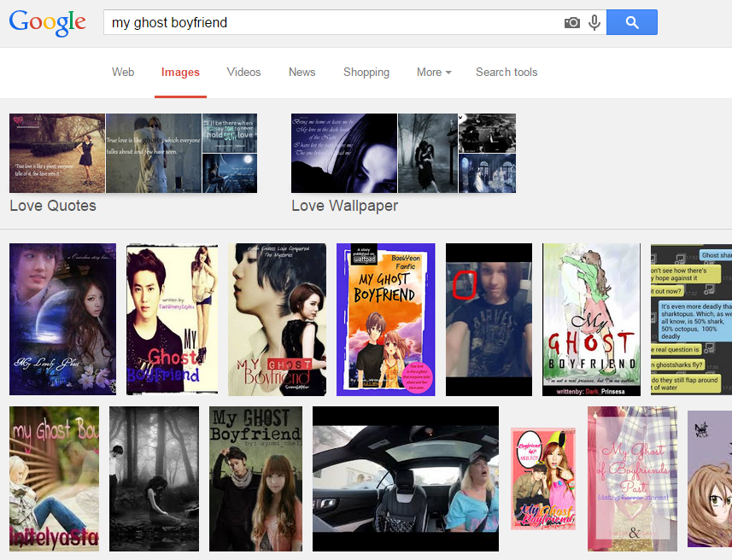Open the 'My Lovely Ghost' moonlit cover image

click(62, 319)
